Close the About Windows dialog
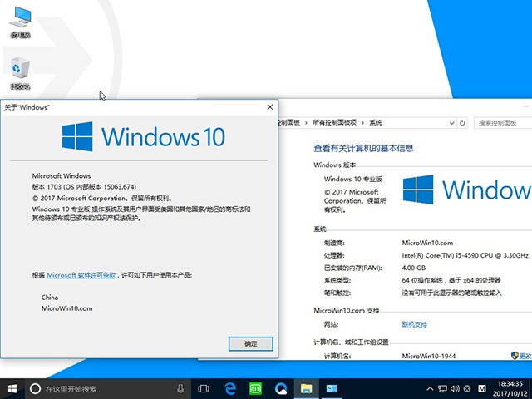 click(x=270, y=107)
